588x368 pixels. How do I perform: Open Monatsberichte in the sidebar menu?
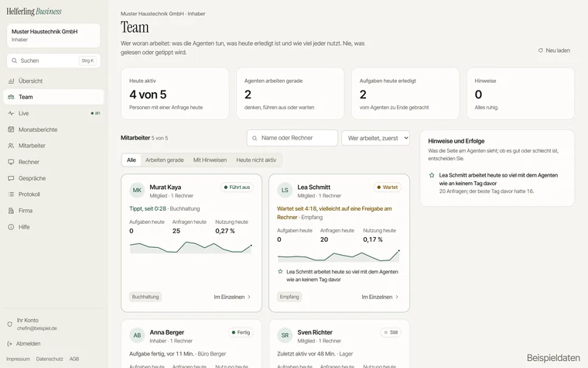[x=53, y=129]
